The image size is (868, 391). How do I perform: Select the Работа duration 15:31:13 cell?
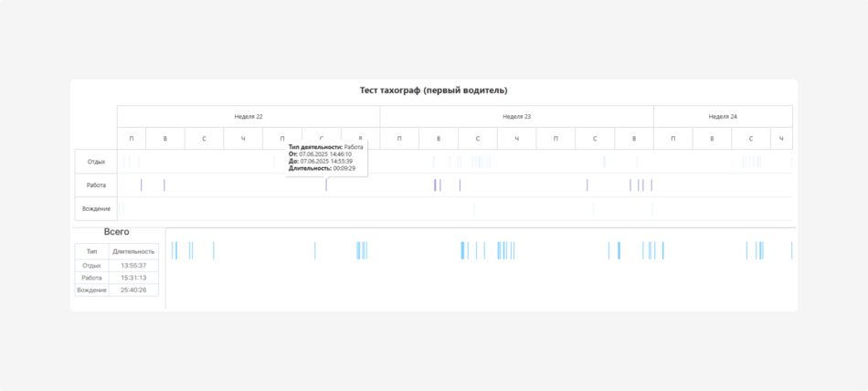(133, 278)
